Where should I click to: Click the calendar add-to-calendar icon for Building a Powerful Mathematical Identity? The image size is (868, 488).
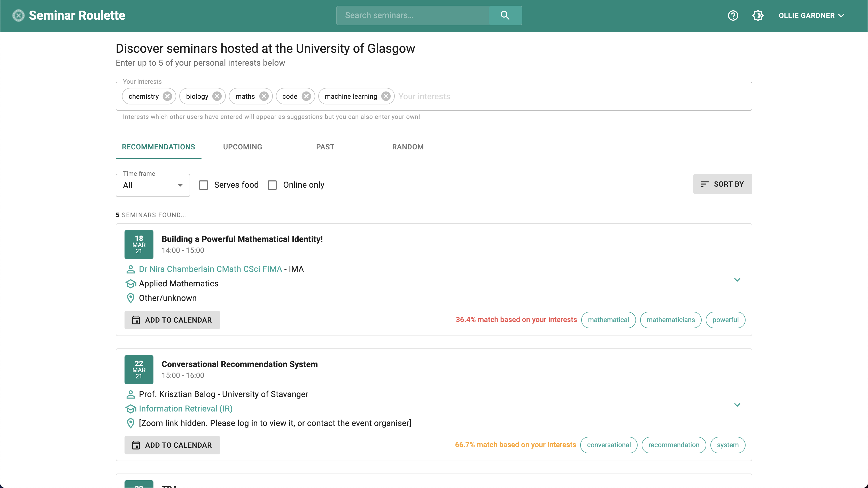[x=136, y=320]
